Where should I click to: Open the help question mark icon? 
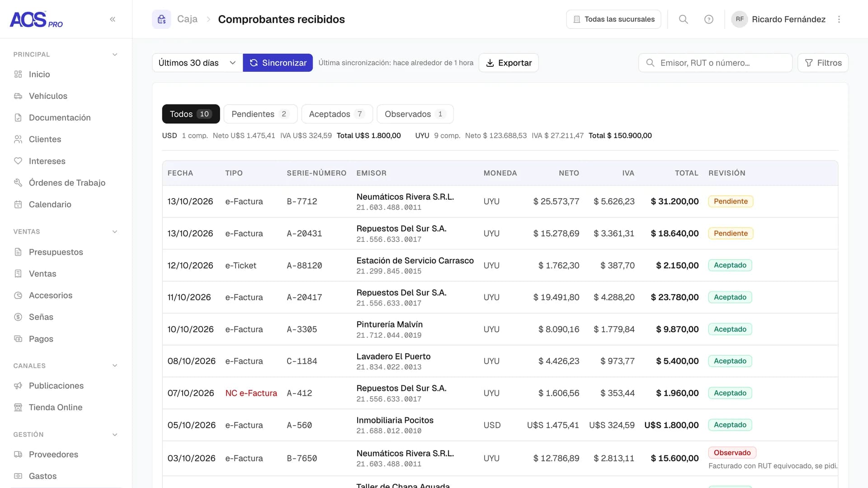pos(709,19)
